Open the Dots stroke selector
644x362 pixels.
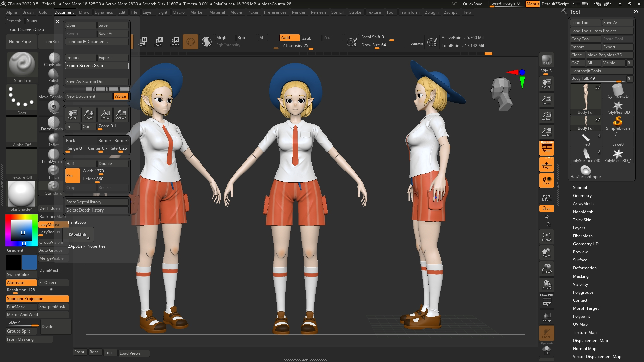pyautogui.click(x=21, y=100)
